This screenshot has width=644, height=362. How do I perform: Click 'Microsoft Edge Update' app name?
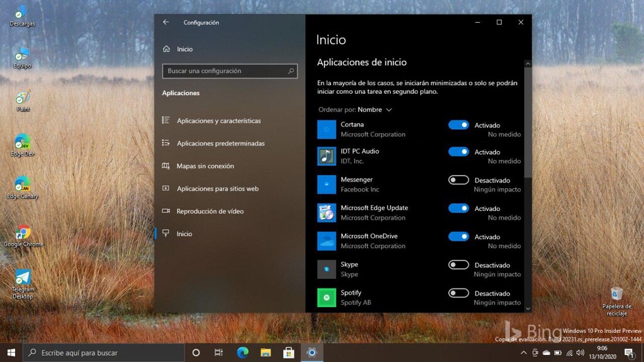click(374, 208)
